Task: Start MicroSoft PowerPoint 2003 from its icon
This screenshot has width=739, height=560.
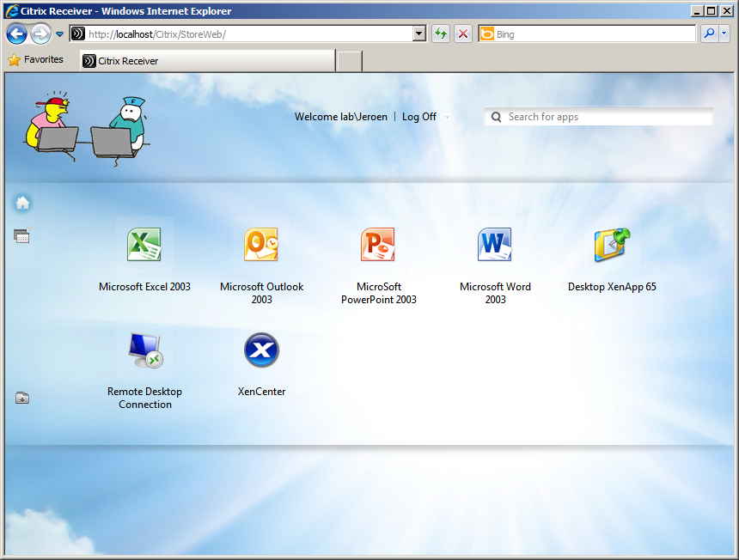Action: coord(378,245)
